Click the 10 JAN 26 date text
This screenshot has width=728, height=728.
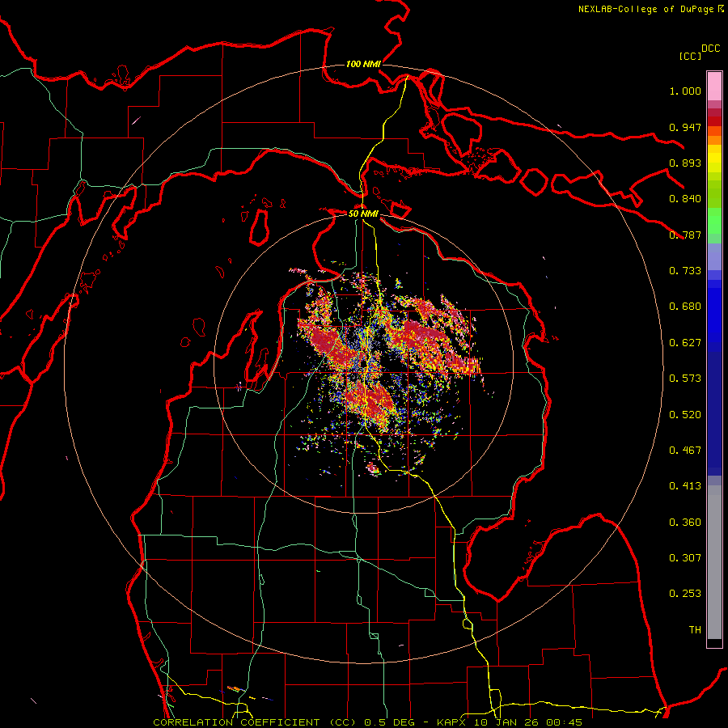point(505,722)
